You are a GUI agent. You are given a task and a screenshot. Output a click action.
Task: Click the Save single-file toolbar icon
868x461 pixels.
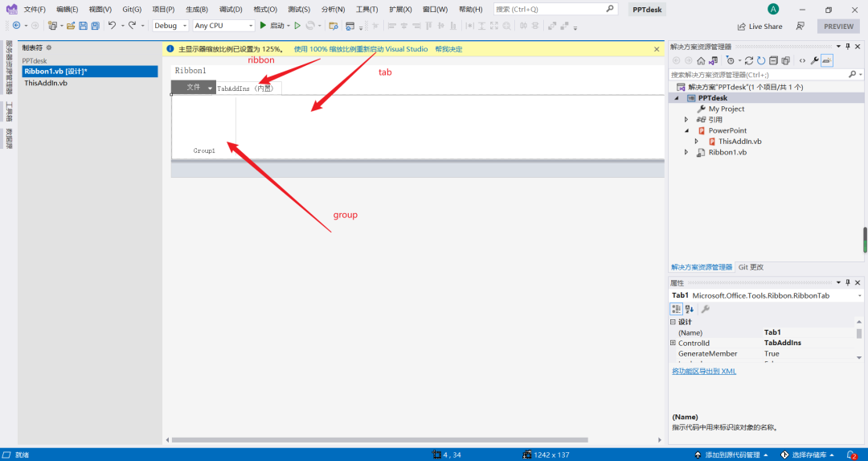coord(83,26)
